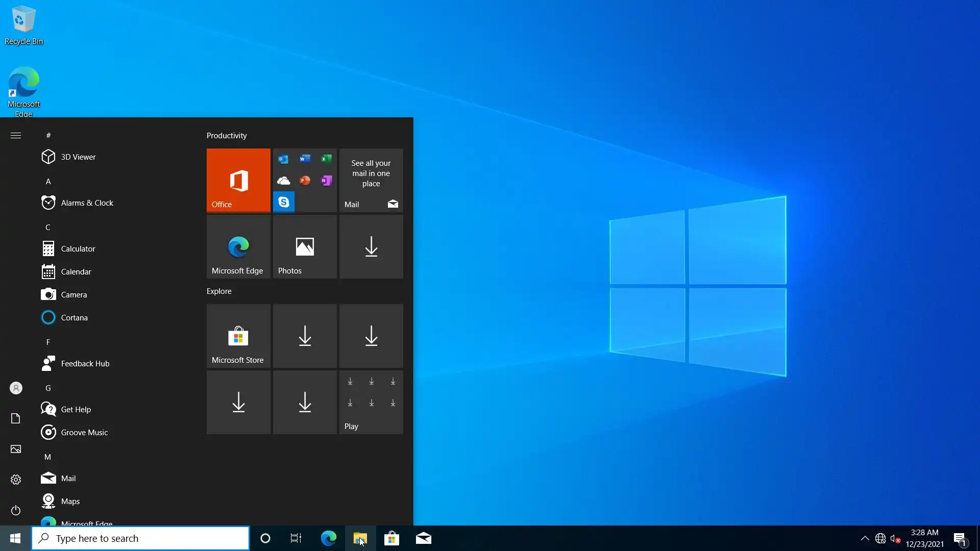Open the Action Center notifications icon
Screen dimensions: 980x551
coord(960,539)
